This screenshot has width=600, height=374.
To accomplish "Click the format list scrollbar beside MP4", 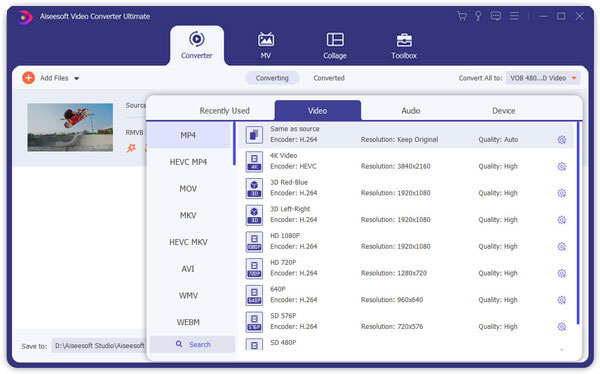I will (234, 144).
